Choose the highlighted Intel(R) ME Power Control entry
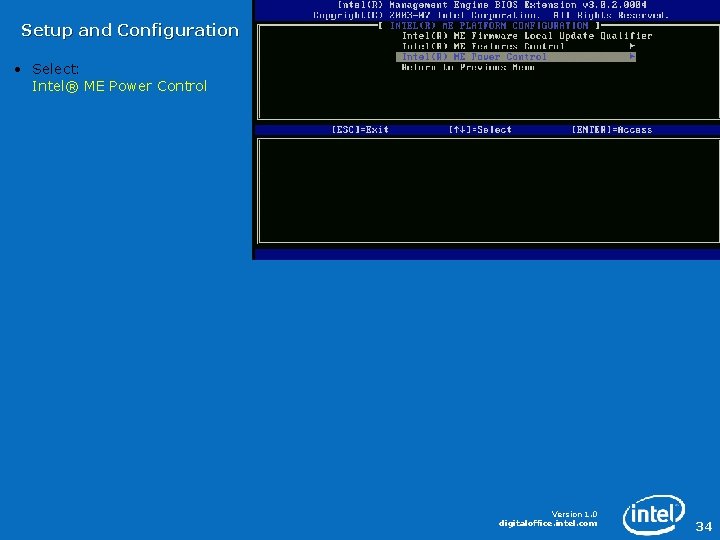The width and height of the screenshot is (720, 540). 516,57
